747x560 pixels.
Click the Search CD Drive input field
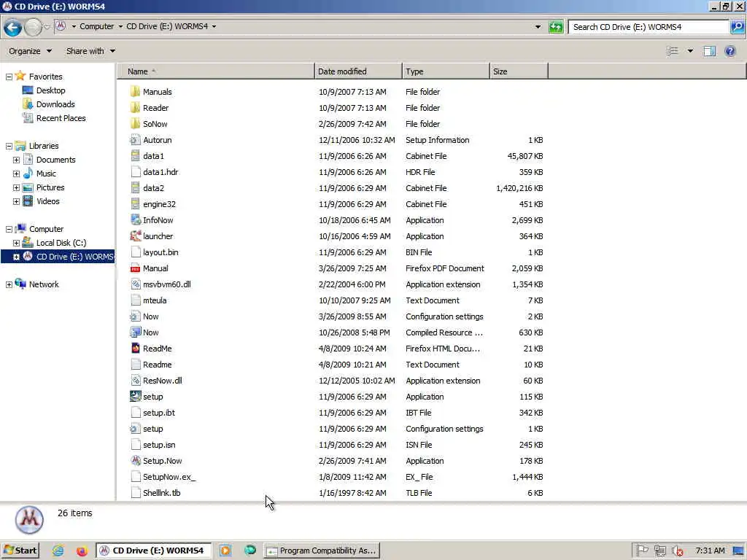(x=649, y=27)
